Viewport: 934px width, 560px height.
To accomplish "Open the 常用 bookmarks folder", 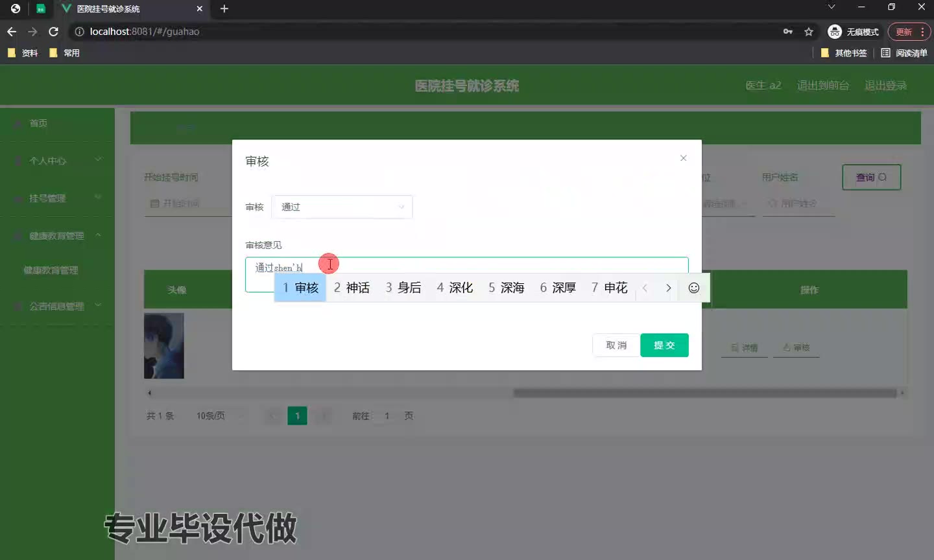I will point(64,53).
